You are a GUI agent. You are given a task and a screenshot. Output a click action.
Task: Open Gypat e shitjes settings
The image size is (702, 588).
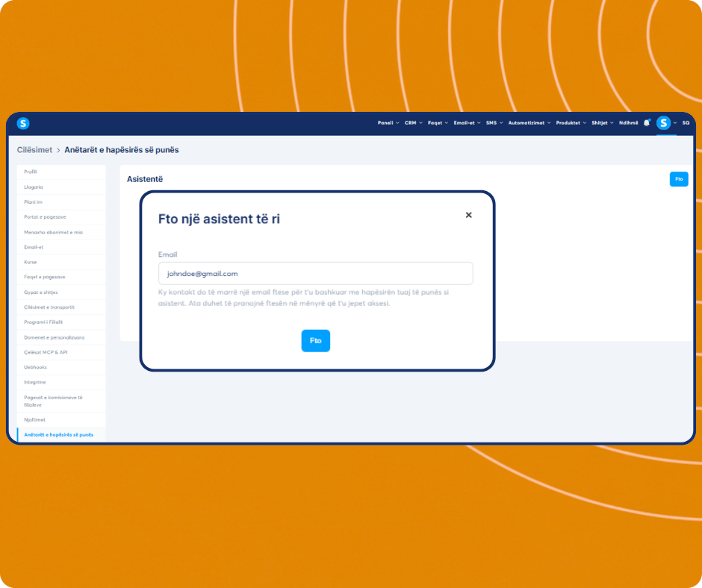point(61,293)
